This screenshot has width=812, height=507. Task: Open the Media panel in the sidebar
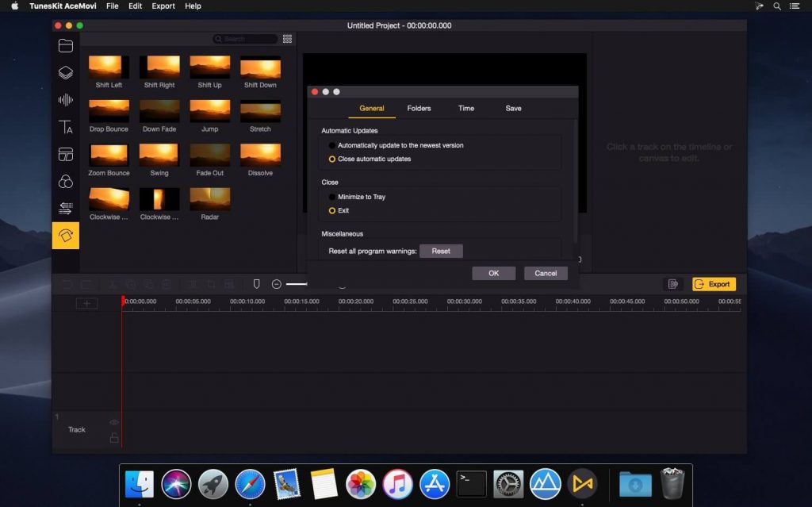[x=66, y=45]
